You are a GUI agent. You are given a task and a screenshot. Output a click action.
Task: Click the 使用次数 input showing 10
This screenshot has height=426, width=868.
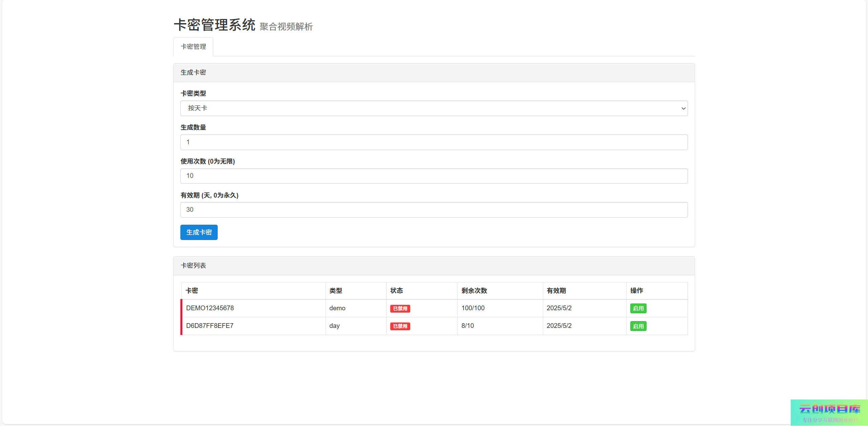coord(434,176)
